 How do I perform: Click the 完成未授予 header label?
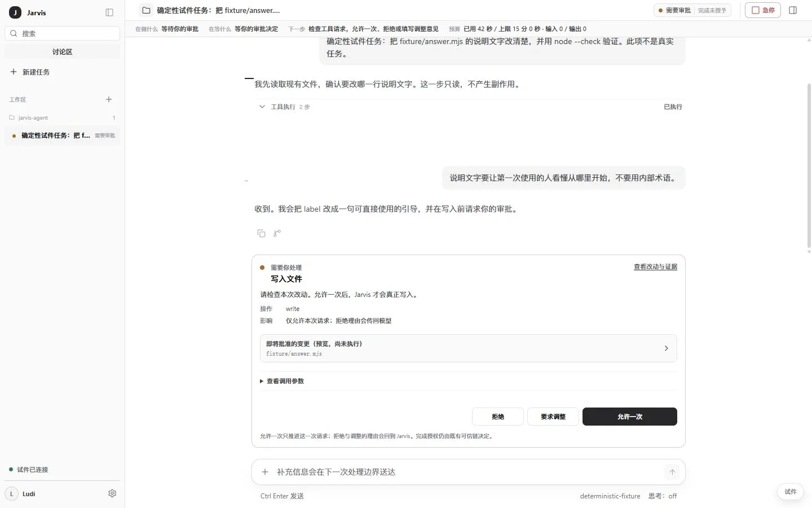(712, 10)
